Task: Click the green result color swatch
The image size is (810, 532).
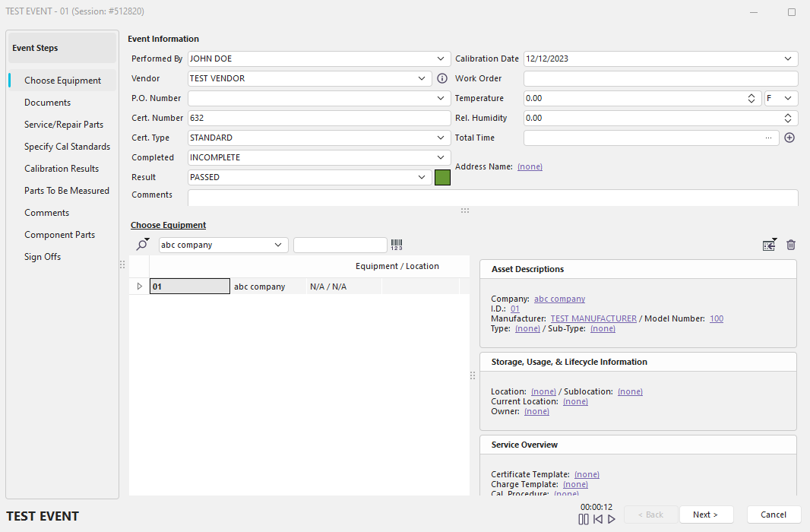Action: coord(442,177)
